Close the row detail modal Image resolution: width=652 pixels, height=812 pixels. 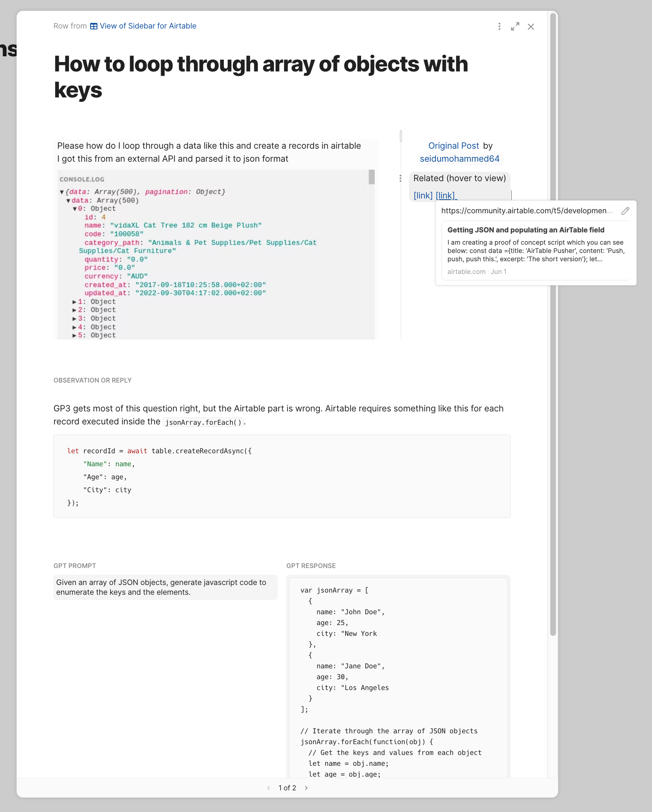point(531,26)
